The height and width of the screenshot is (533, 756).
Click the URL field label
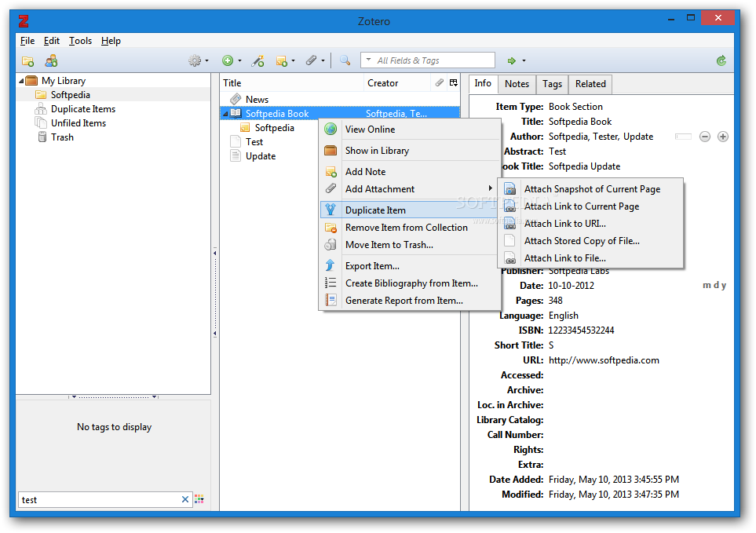[x=533, y=360]
